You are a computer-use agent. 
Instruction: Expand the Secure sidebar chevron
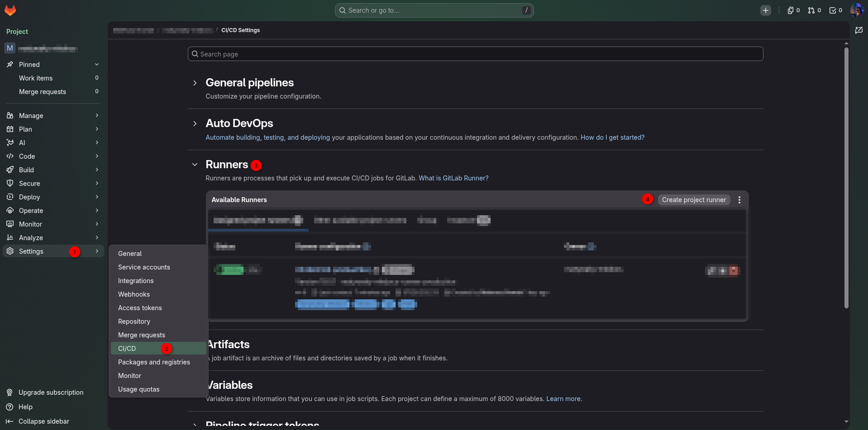tap(97, 184)
